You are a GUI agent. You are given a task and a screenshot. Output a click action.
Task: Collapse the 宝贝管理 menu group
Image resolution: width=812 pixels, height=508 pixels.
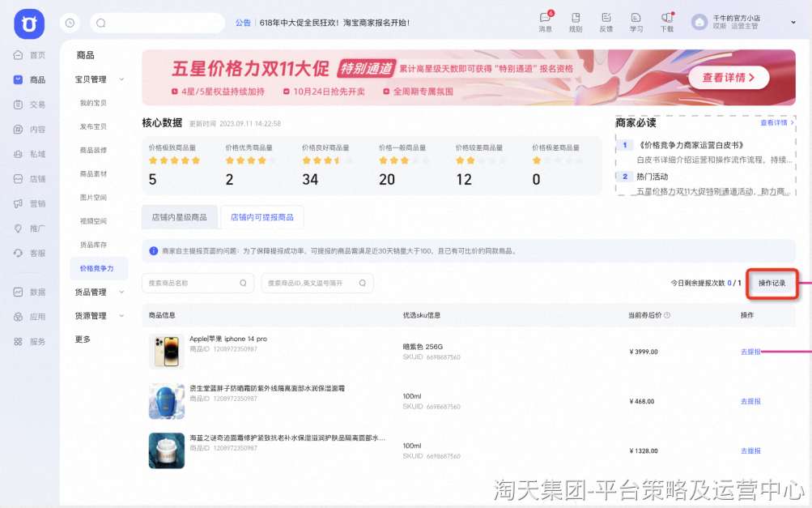tap(100, 79)
